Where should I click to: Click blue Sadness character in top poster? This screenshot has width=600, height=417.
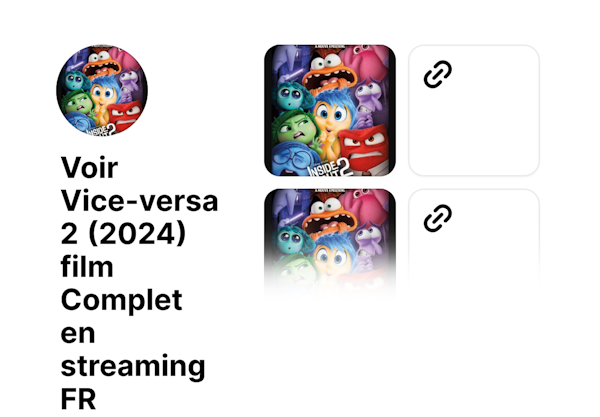tap(295, 159)
